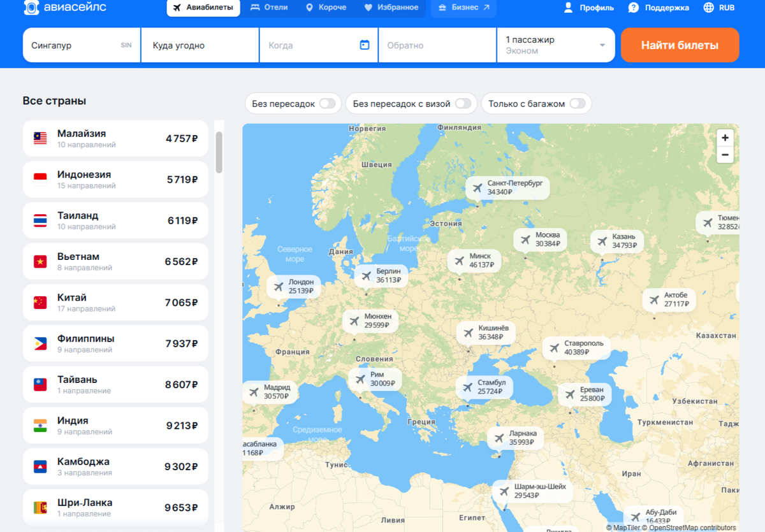Click the Рим plane marker on the map

(x=375, y=379)
